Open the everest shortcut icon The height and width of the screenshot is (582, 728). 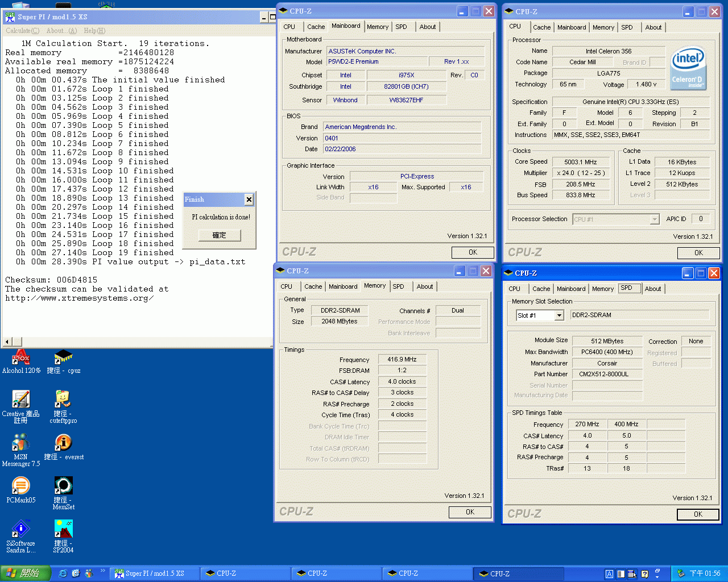63,446
